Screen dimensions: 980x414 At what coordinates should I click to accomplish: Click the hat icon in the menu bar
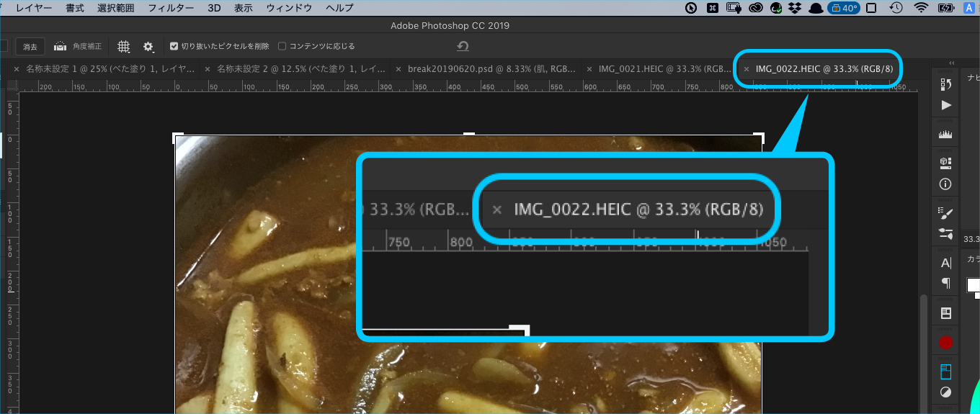pyautogui.click(x=816, y=8)
